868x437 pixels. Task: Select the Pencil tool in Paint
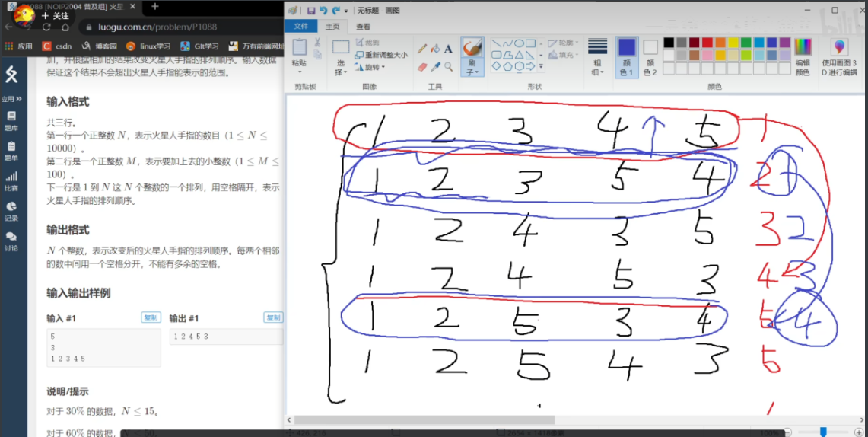point(421,49)
